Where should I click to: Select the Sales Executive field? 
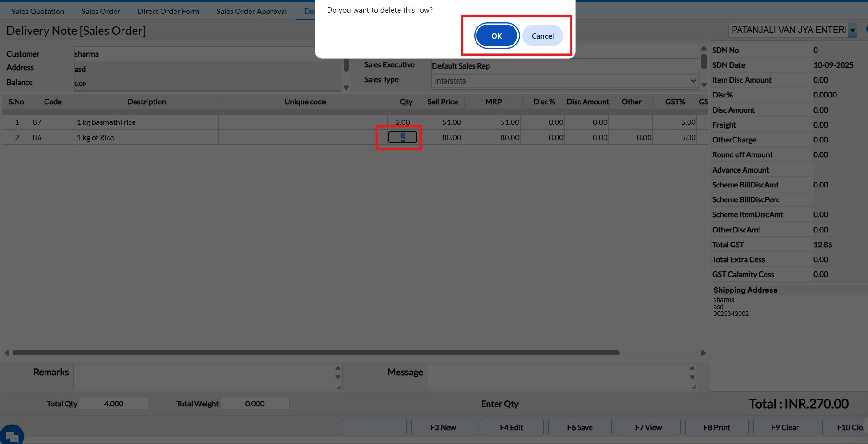(565, 66)
